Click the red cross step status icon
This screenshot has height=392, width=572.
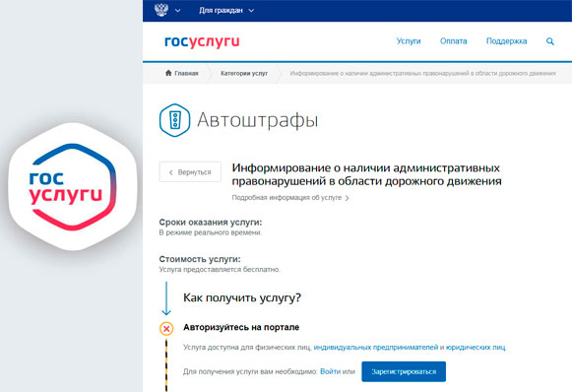[x=166, y=329]
